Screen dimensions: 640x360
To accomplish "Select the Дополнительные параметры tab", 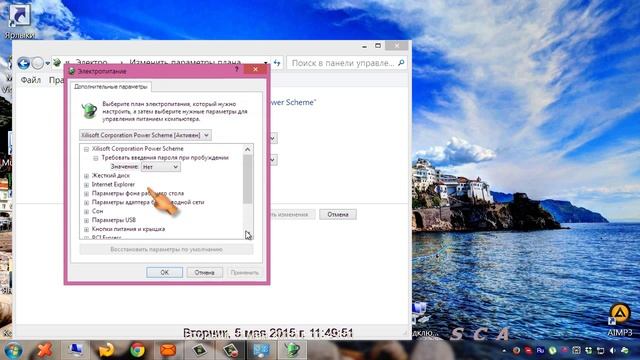I will (111, 87).
